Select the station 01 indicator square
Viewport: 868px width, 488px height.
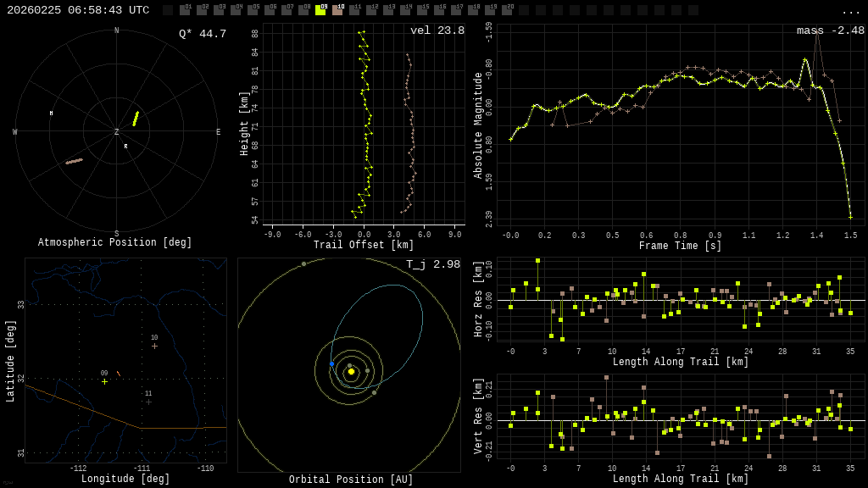[x=185, y=10]
